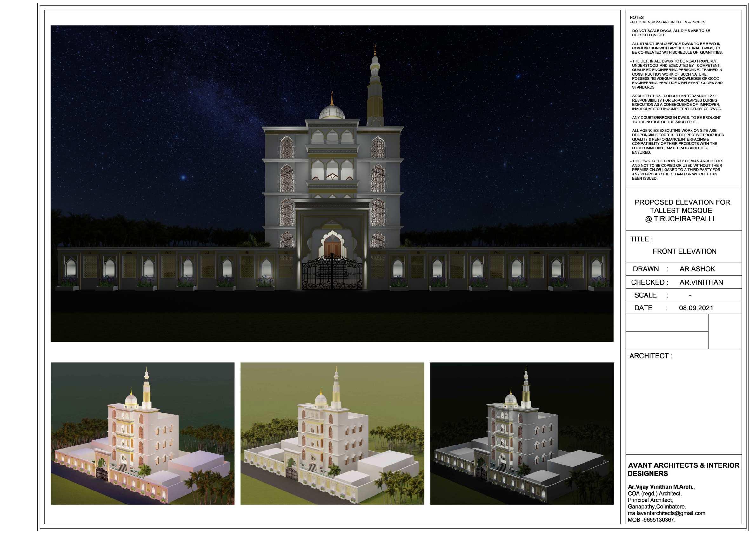Select the Ar.Vijay Vinithan M.Arch. name
The height and width of the screenshot is (534, 756).
coord(661,487)
